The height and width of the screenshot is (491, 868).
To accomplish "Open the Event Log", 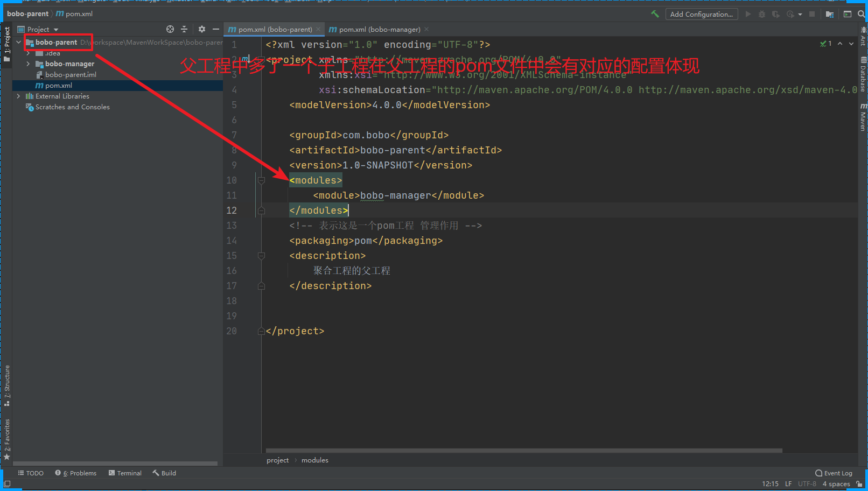I will (834, 473).
